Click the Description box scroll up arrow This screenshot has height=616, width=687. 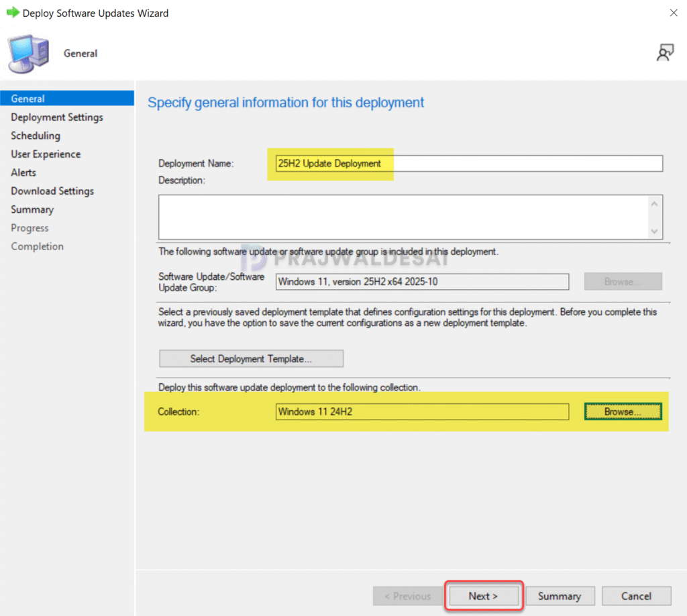[x=654, y=204]
